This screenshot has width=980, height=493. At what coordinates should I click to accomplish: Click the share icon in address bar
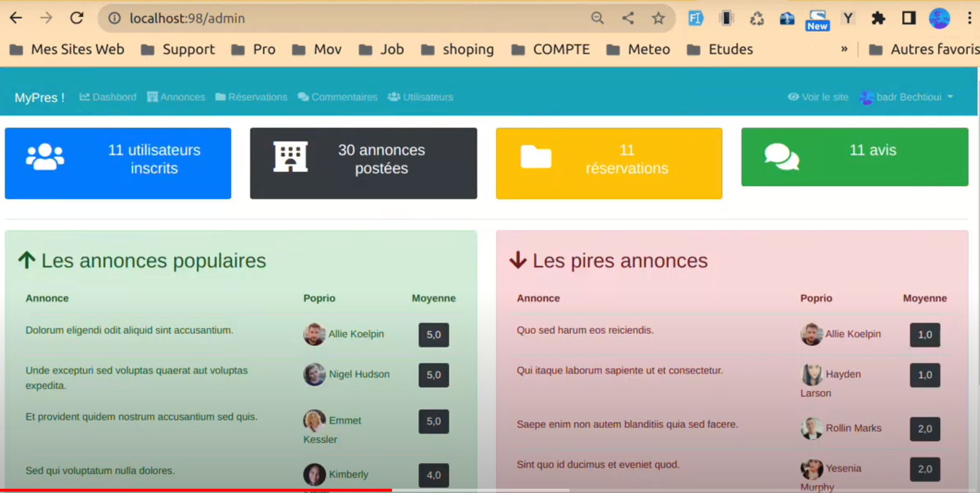(628, 18)
